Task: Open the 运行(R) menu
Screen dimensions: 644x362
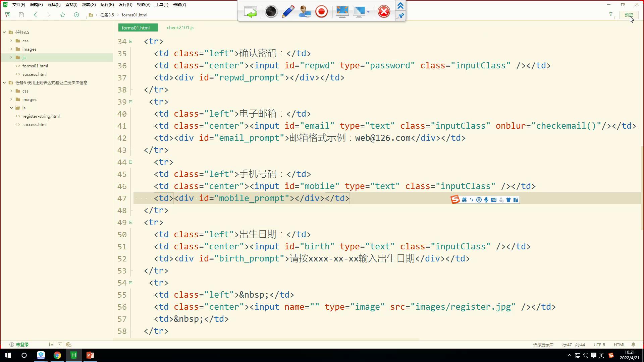Action: coord(107,5)
